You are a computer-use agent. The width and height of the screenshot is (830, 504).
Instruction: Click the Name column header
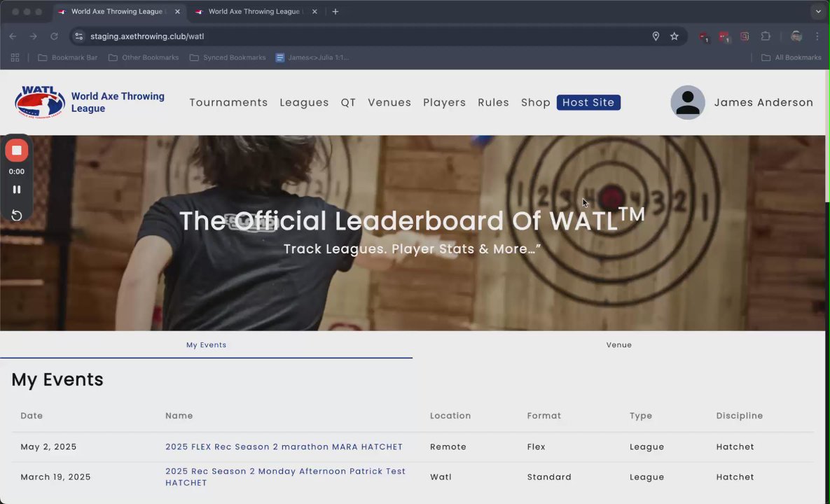coord(179,416)
